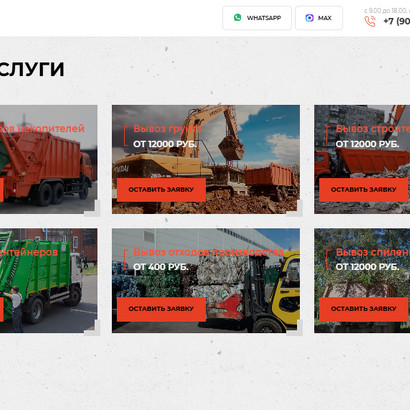Click the green WhatsApp logo icon
The image size is (410, 410).
pos(237,18)
